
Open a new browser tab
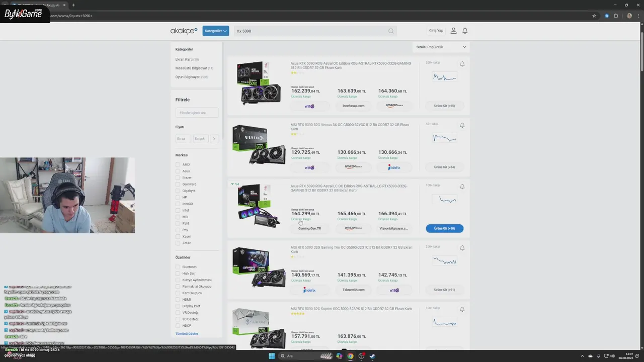(73, 5)
